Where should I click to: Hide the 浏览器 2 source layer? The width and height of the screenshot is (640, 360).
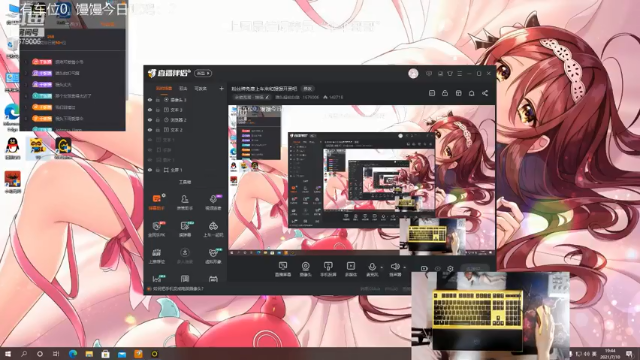150,120
